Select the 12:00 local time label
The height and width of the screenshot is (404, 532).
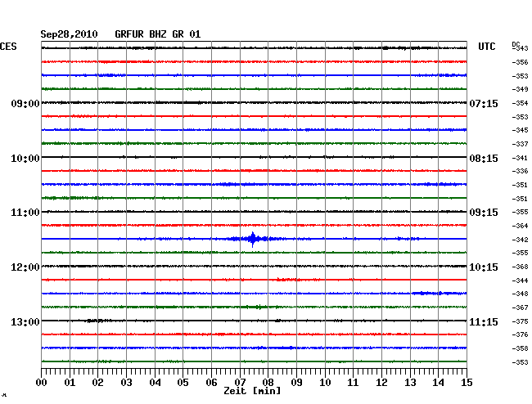[25, 267]
